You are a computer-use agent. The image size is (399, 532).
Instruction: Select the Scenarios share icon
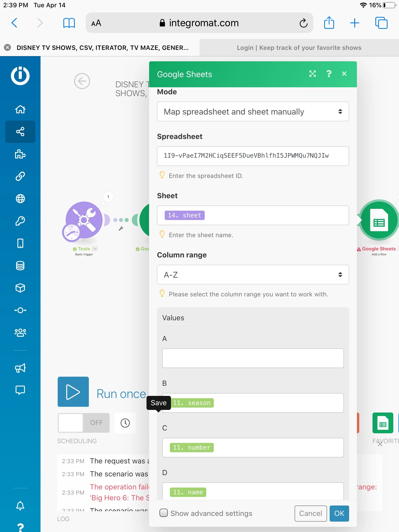coord(20,132)
